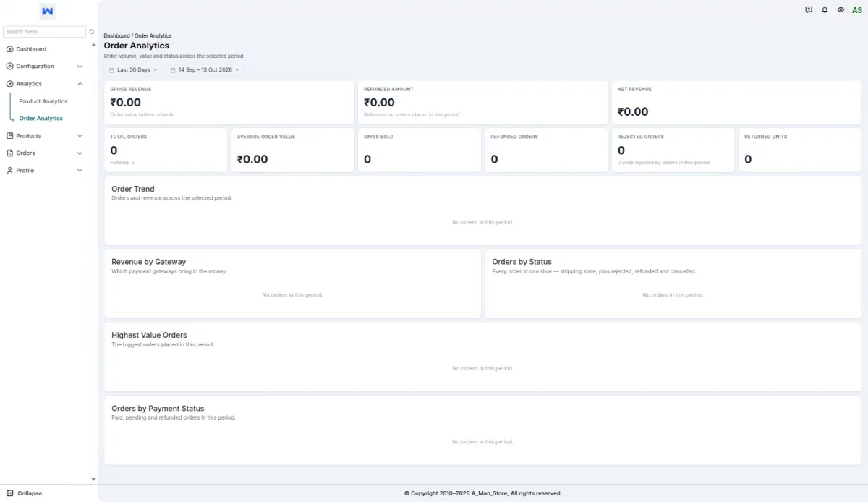Open the AS user avatar menu
This screenshot has width=868, height=502.
pos(857,10)
